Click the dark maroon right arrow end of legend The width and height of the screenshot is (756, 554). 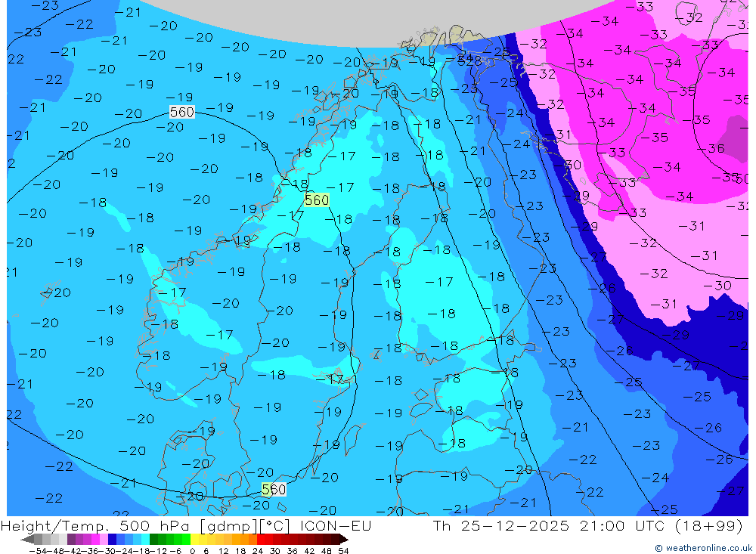344,539
